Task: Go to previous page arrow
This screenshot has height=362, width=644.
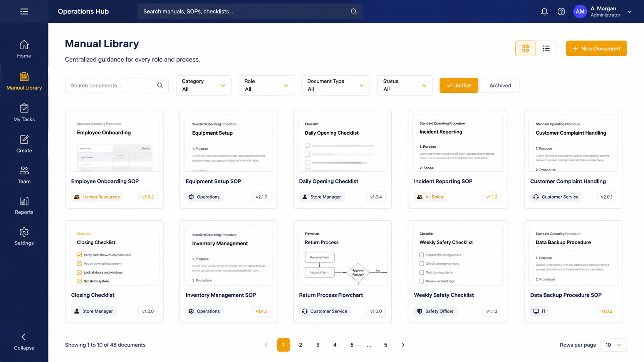Action: tap(266, 345)
